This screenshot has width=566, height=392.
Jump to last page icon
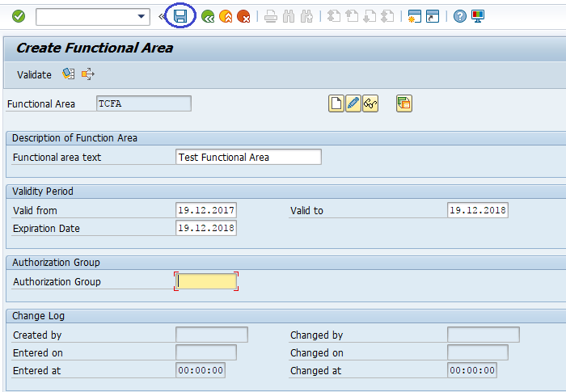tap(387, 17)
